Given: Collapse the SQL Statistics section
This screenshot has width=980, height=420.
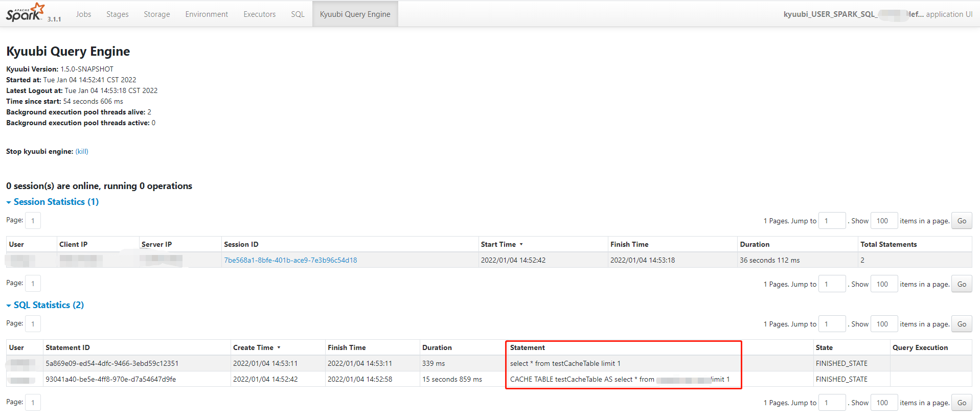Looking at the screenshot, I should click(45, 305).
